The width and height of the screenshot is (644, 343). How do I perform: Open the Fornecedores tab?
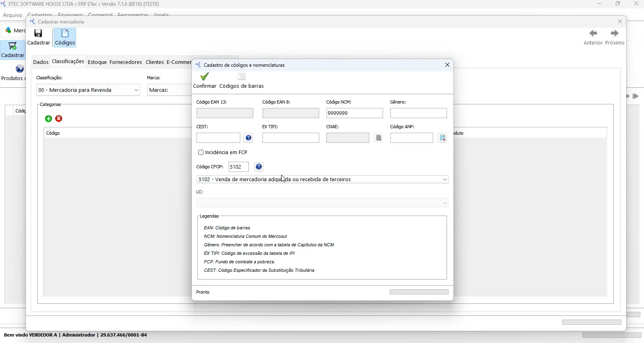pyautogui.click(x=126, y=62)
